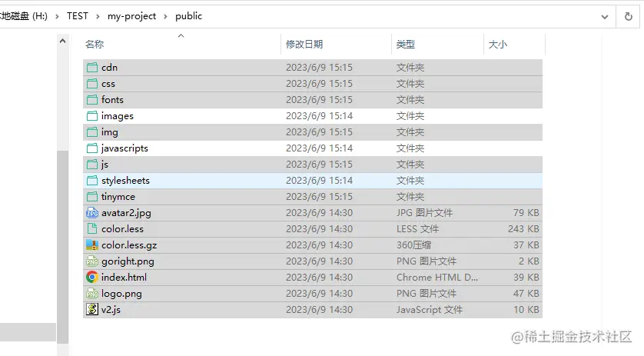644x356 pixels.
Task: Select the folder name cdn
Action: tap(109, 68)
